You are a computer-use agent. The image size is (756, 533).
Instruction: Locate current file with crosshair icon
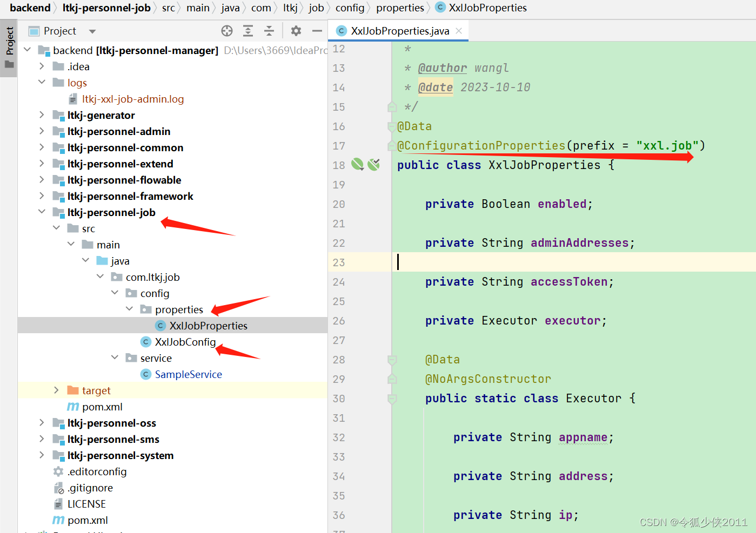(x=227, y=31)
